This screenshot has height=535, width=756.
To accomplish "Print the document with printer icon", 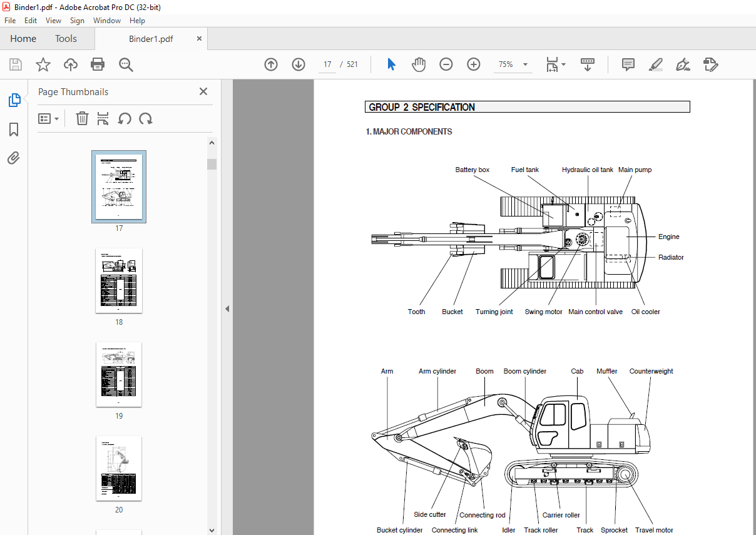I will [98, 64].
